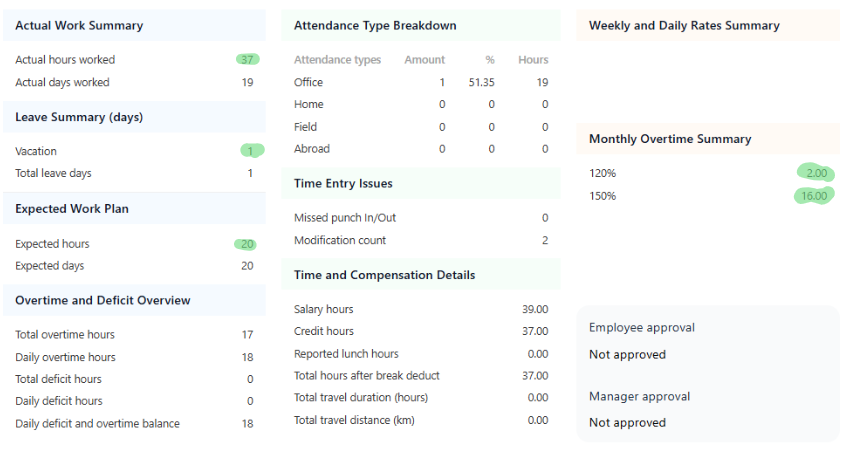Select the highlighted actual hours worked value 37

tap(247, 60)
